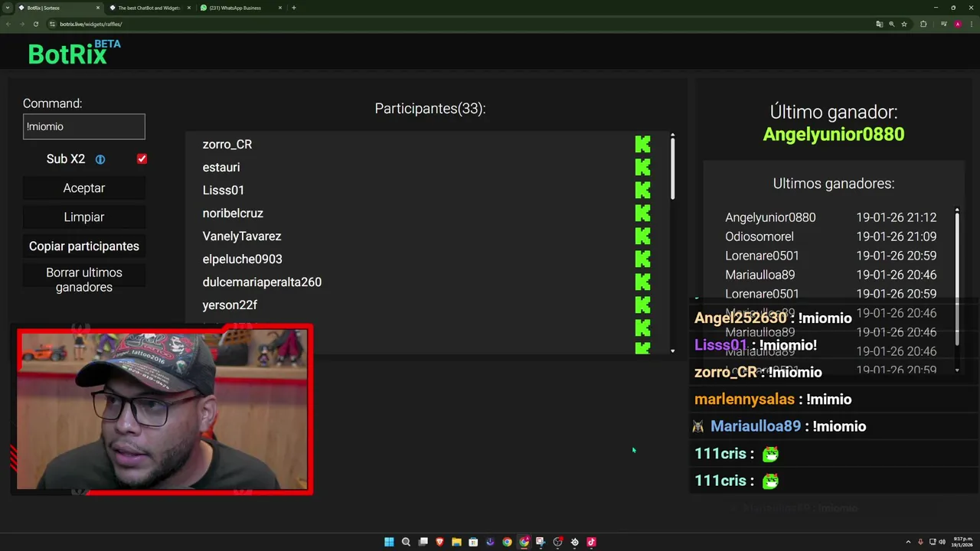Click the taskbar clock showing 9:17 p.m.

[962, 542]
